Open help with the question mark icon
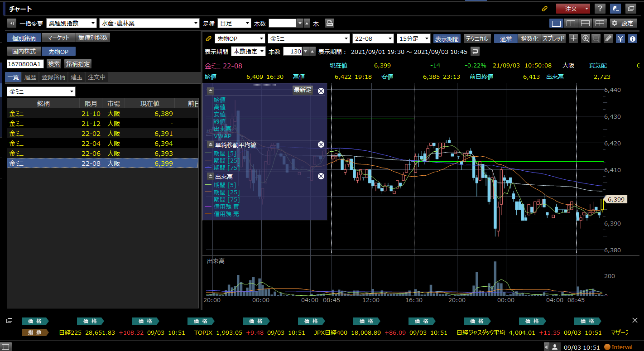 pos(600,9)
